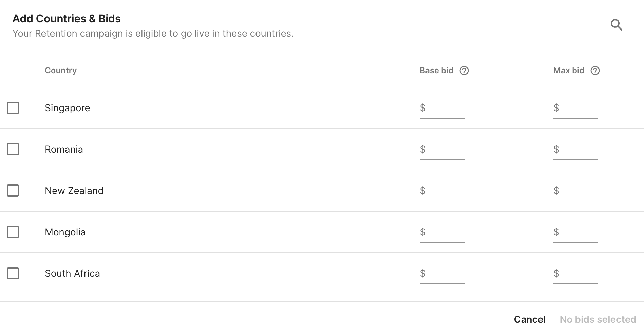Click the Base bid help icon

[464, 71]
